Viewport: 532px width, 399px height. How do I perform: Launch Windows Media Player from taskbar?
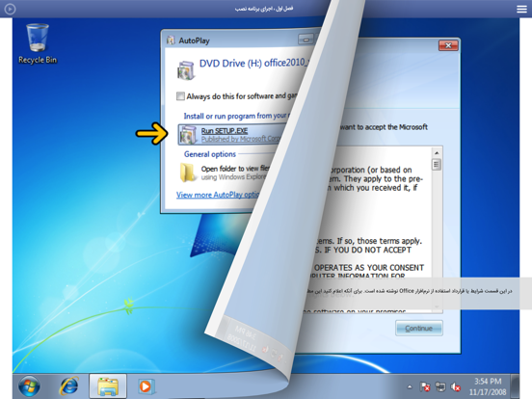tap(146, 386)
